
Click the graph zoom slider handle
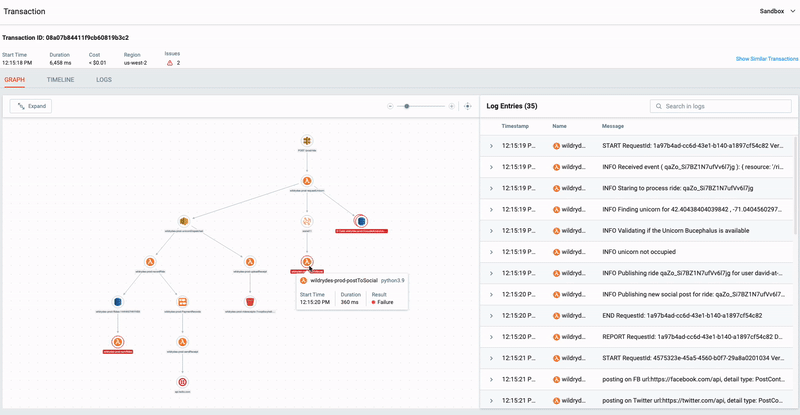407,106
